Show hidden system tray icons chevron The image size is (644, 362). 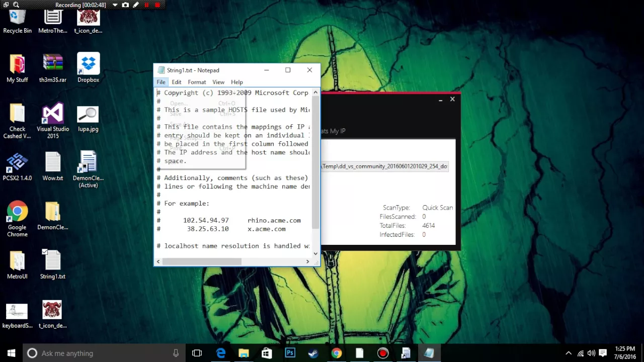tap(569, 353)
